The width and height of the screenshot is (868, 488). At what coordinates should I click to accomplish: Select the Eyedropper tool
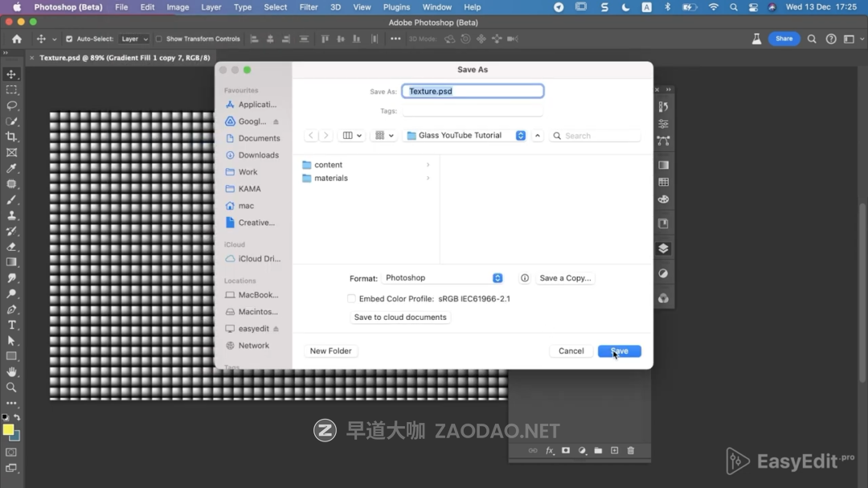11,168
